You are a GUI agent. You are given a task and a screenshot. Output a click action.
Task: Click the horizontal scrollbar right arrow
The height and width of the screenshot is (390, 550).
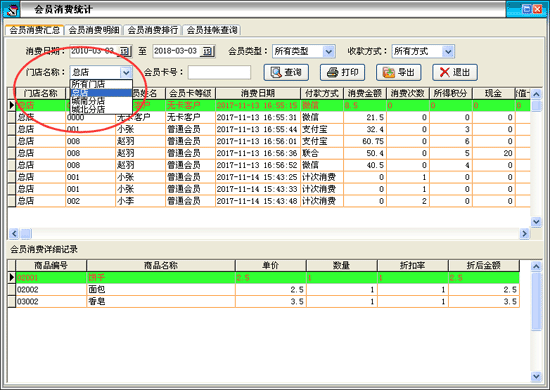(524, 233)
